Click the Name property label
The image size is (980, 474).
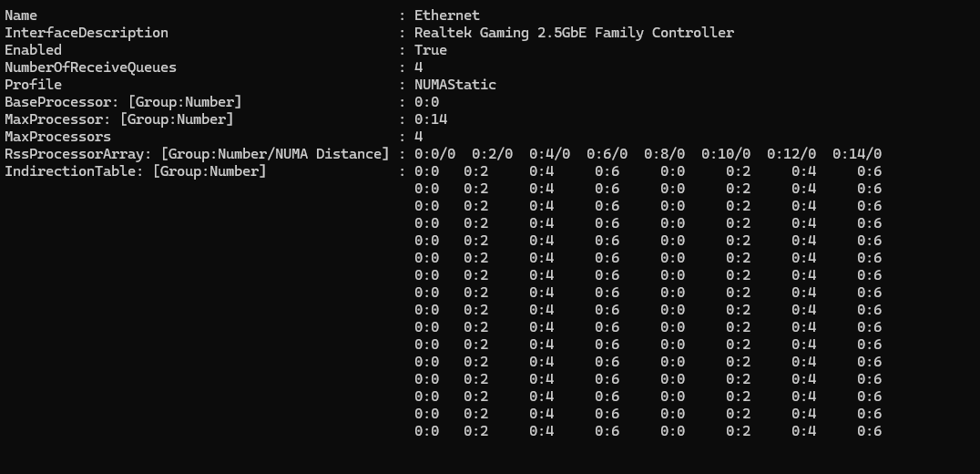coord(21,15)
